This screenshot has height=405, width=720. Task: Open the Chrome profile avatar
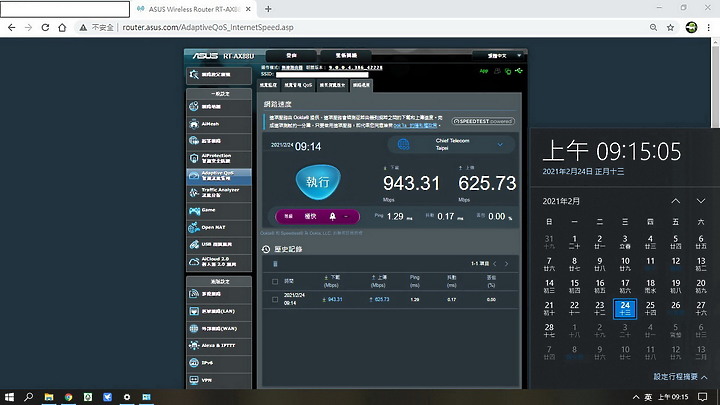pos(691,28)
